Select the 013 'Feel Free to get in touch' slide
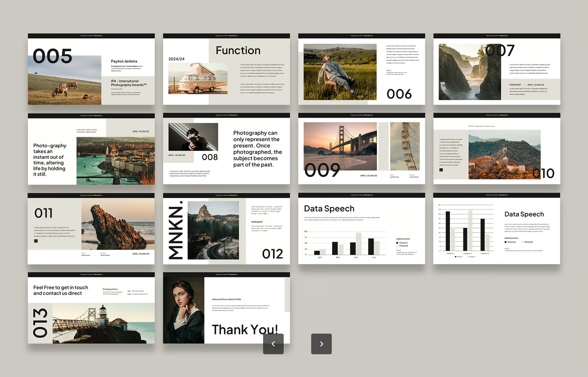The image size is (588, 377). (x=91, y=308)
